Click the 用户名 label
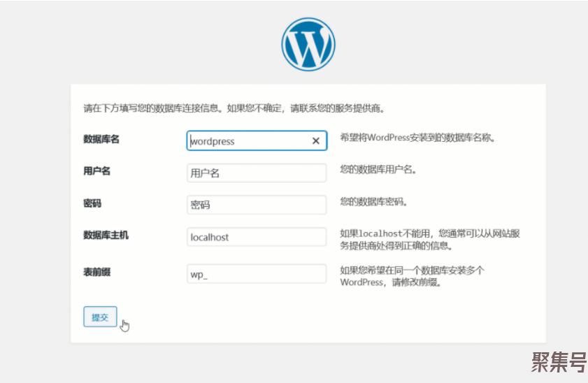Screen dimensions: 588x383 click(96, 171)
